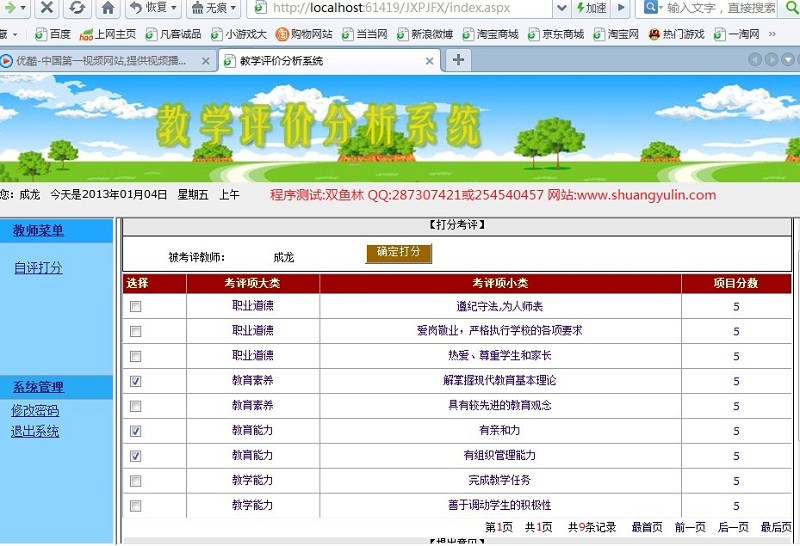Check the 善于调动学生的积极性 checkbox
800x546 pixels.
135,506
